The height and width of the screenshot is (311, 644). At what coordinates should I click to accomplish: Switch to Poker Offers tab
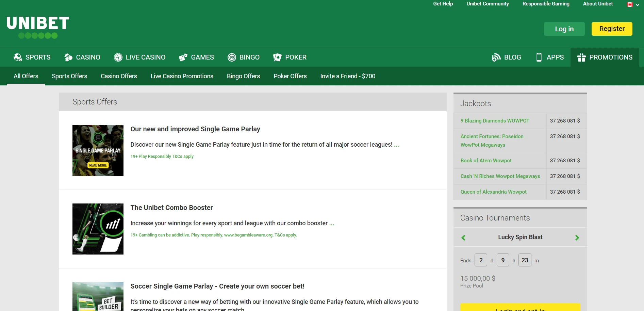[290, 76]
